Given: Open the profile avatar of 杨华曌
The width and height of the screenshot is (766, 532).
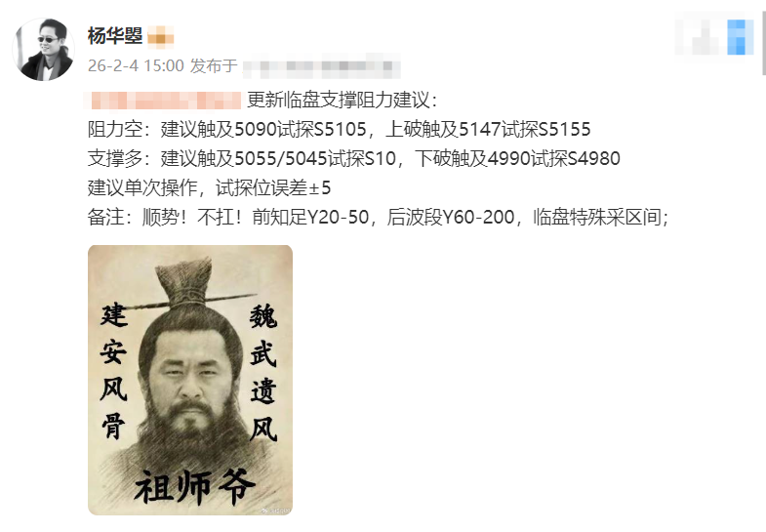Looking at the screenshot, I should [43, 50].
